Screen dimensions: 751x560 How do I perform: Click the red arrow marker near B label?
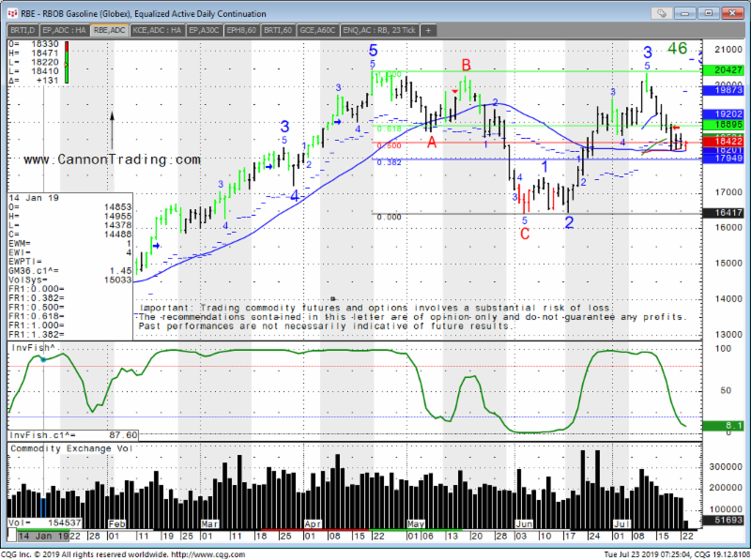(455, 91)
